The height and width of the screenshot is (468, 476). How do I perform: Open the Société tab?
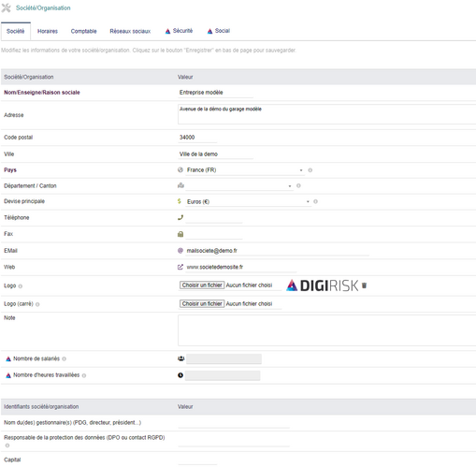16,31
